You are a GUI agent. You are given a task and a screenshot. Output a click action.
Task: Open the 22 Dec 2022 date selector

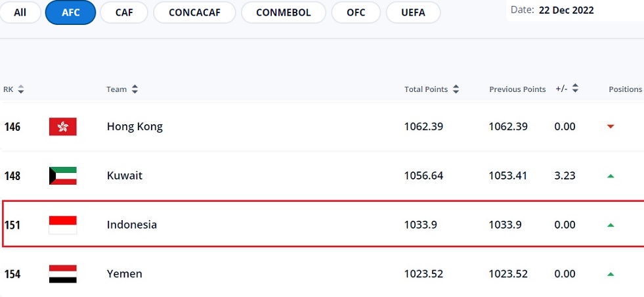pyautogui.click(x=566, y=11)
